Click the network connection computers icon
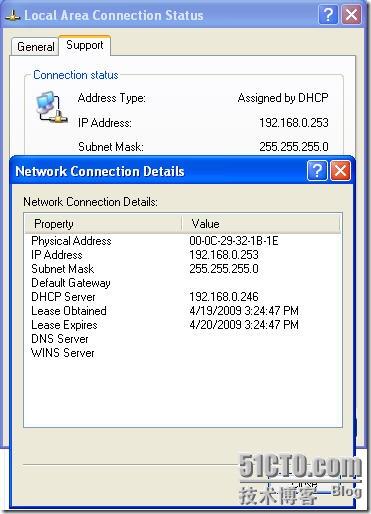This screenshot has height=514, width=371. coord(51,107)
